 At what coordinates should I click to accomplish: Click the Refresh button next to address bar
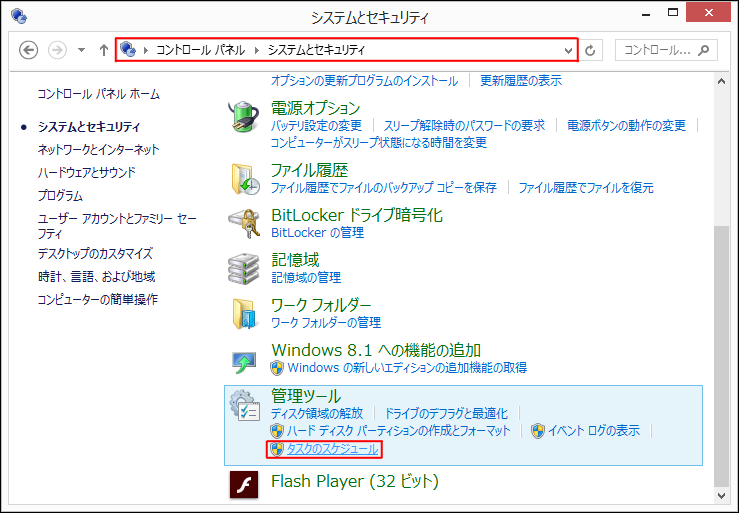tap(590, 50)
